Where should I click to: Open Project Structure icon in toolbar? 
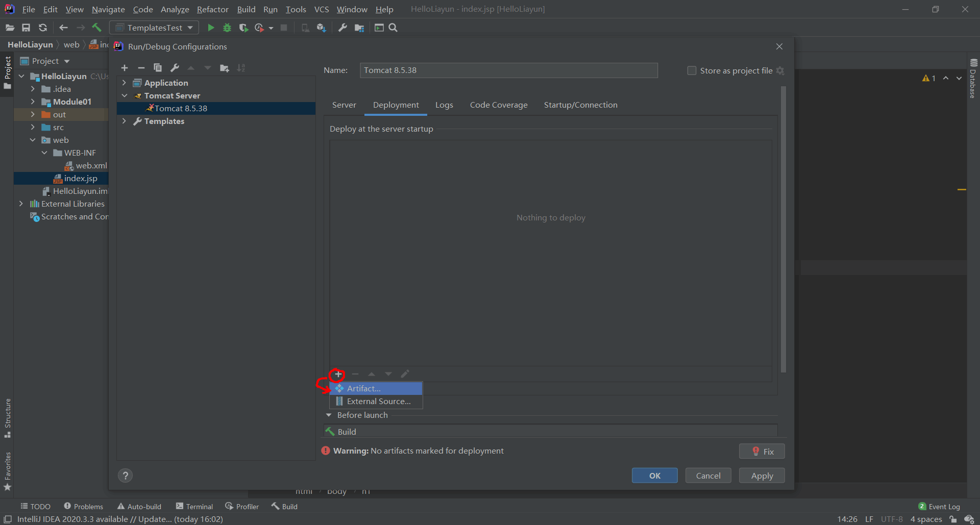[359, 28]
